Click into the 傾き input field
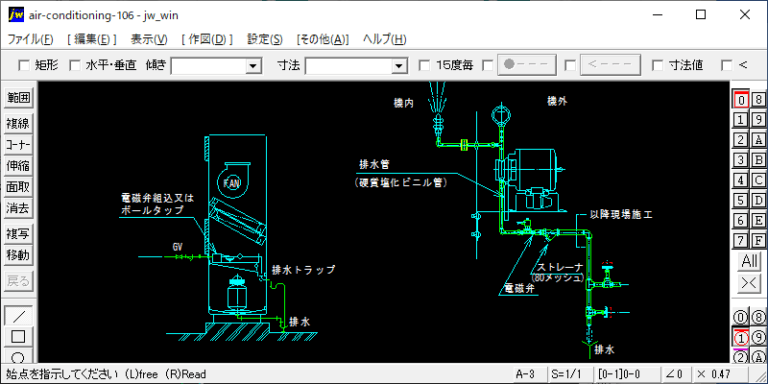 (209, 66)
